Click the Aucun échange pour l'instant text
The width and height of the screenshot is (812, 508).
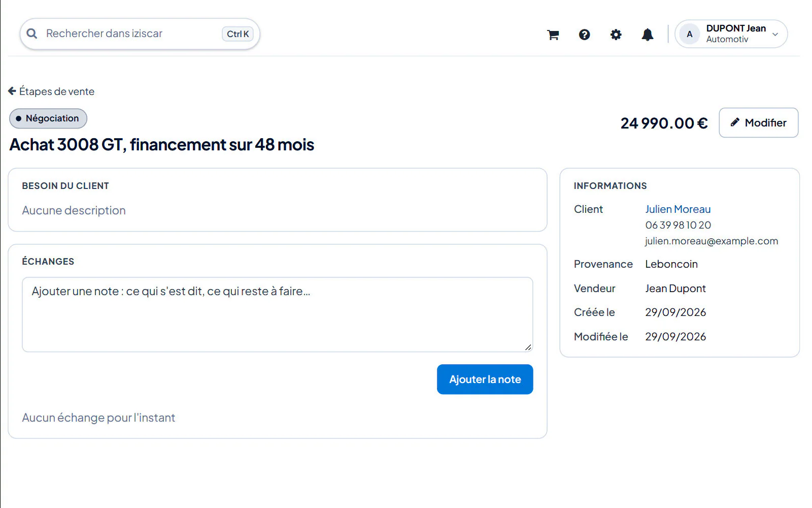[98, 418]
